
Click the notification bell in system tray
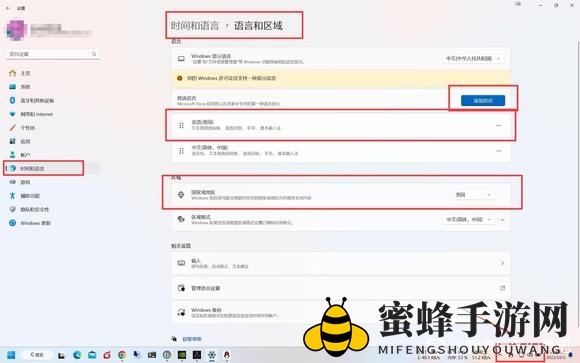[x=570, y=355]
